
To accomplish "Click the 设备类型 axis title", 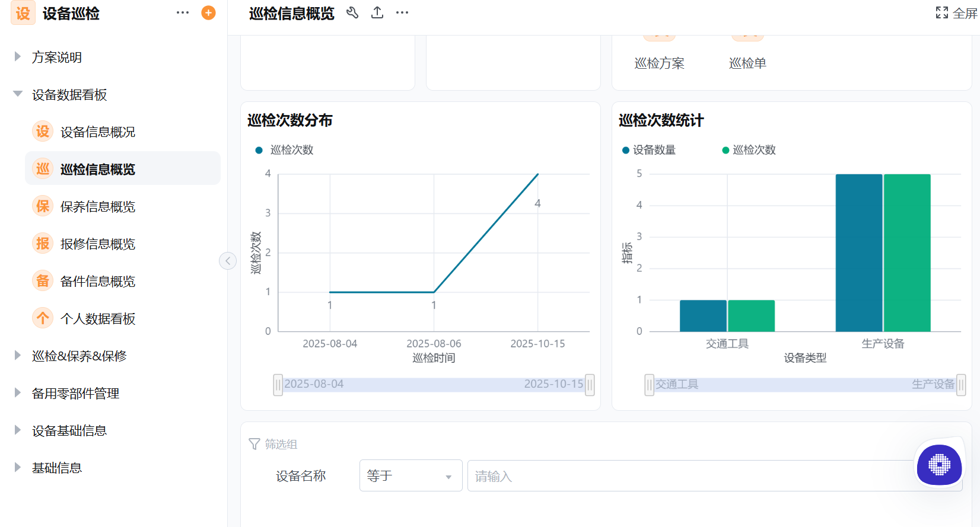I will pos(805,358).
